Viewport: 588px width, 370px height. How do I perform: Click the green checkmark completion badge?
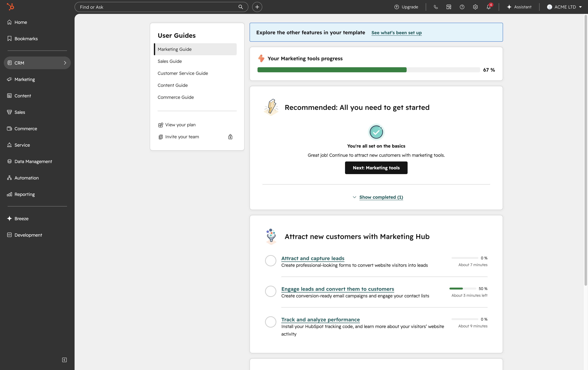click(x=376, y=132)
